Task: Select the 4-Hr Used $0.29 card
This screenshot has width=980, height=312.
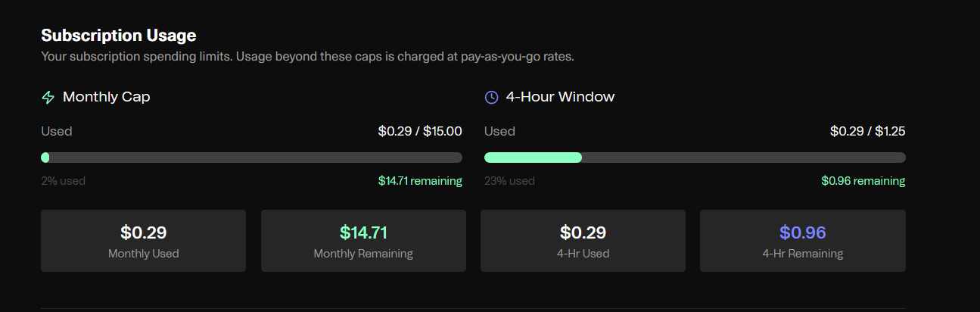Action: click(583, 241)
